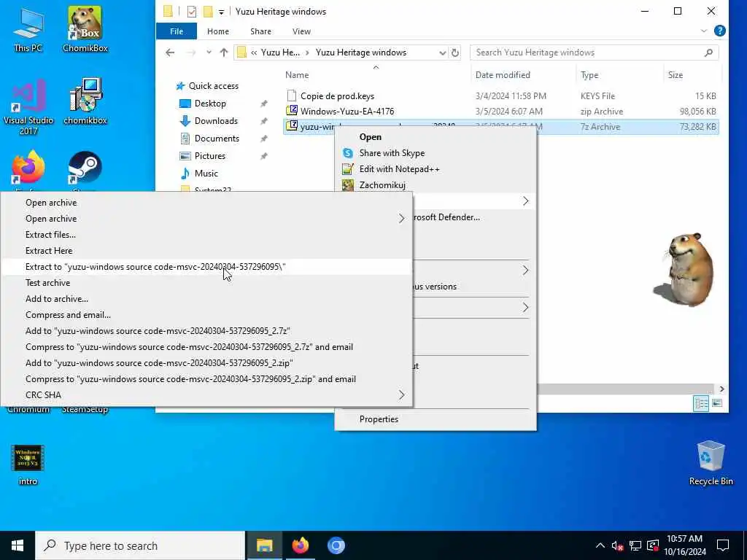Open chomikbox installer desktop icon
747x560 pixels.
point(85,101)
